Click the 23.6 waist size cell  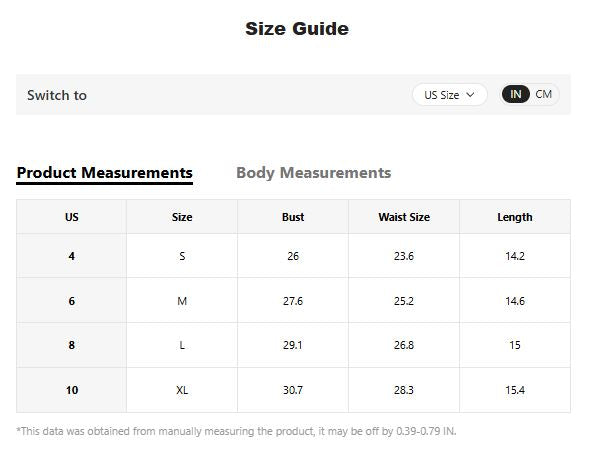[404, 256]
